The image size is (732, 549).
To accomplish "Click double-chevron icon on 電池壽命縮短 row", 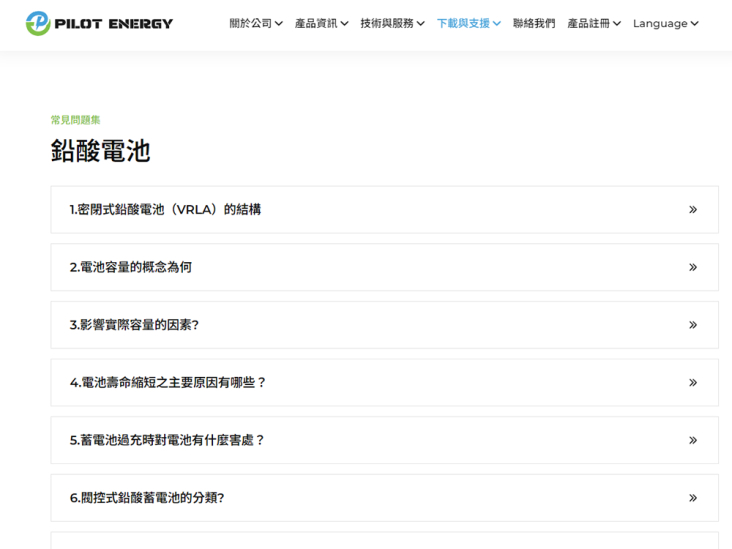I will click(x=692, y=383).
